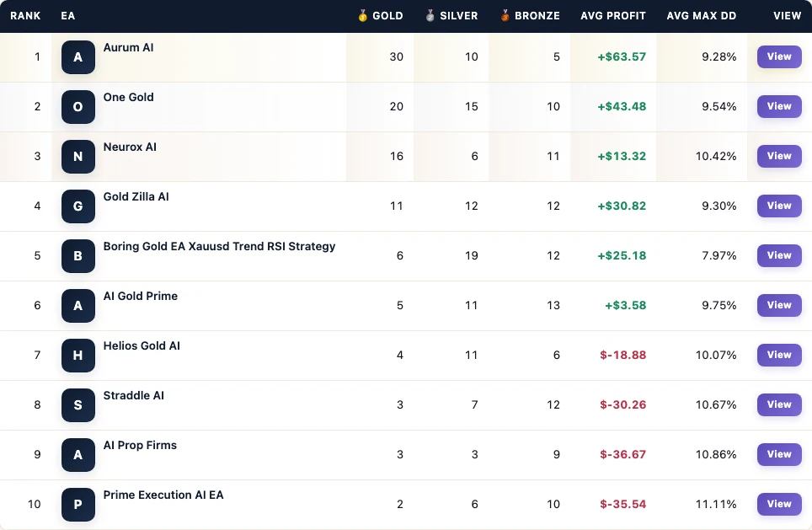Click the 9.28% drawdown value
The height and width of the screenshot is (530, 812).
tap(719, 57)
